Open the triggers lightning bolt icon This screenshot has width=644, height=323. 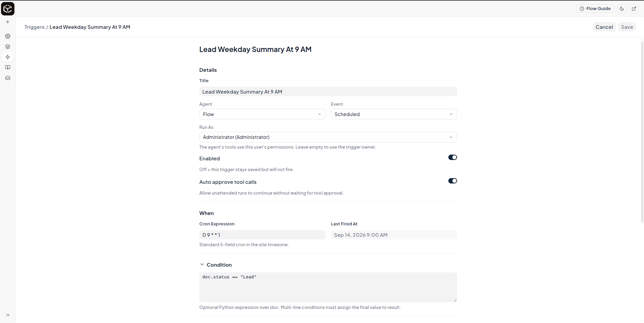coord(8,57)
